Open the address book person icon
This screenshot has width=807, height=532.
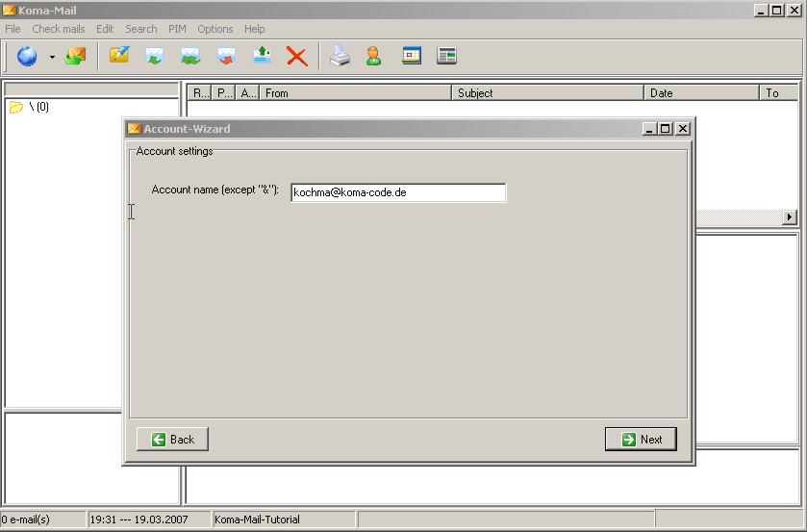[373, 56]
